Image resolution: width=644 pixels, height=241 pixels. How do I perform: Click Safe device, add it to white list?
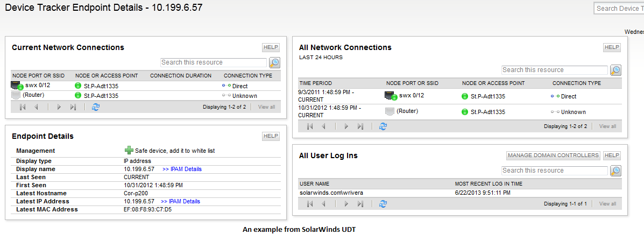175,151
